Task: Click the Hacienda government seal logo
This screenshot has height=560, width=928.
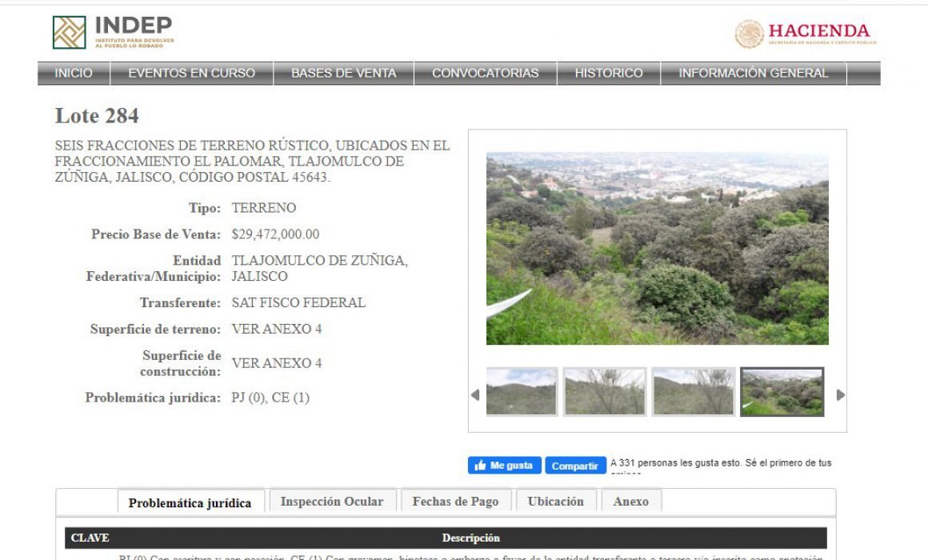Action: 750,34
